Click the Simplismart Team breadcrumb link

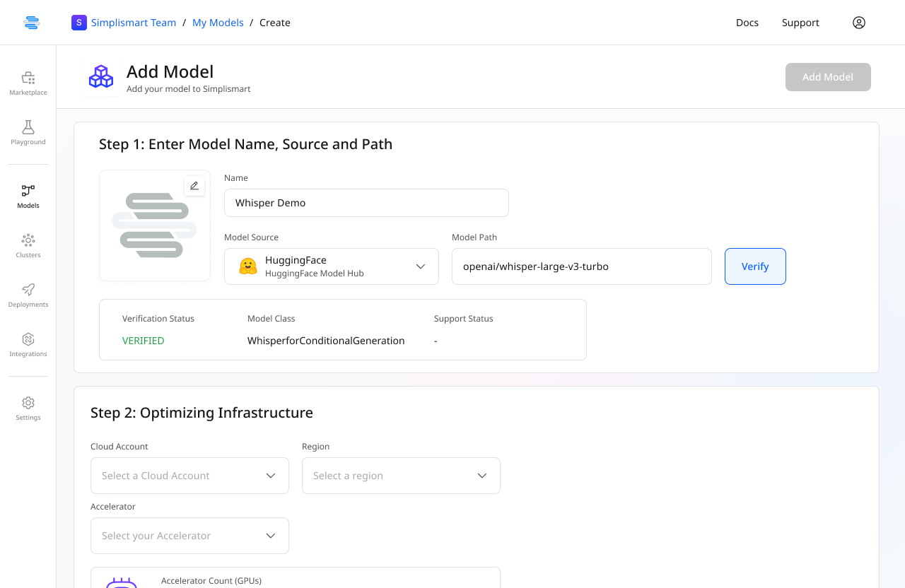pos(134,23)
